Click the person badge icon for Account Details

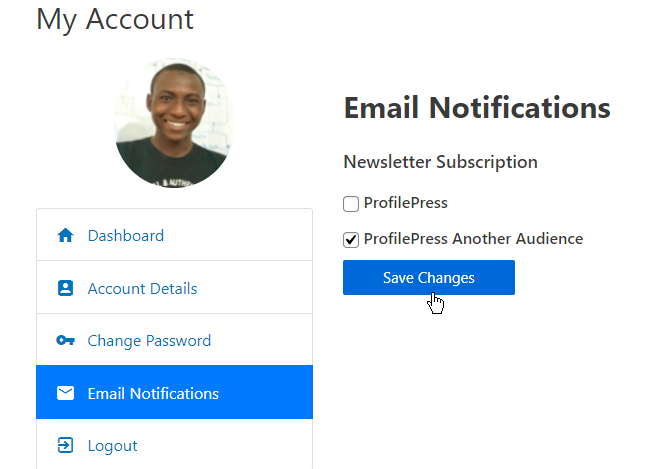[65, 288]
